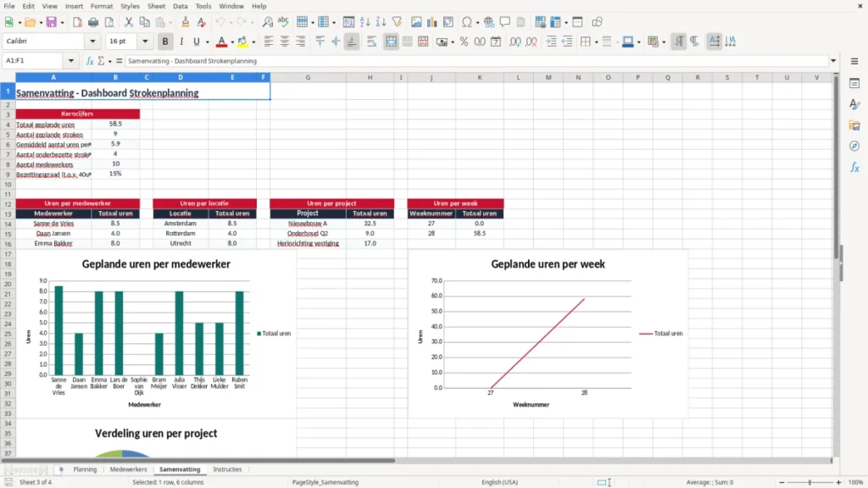Click the Increase Indent icon

pyautogui.click(x=551, y=42)
